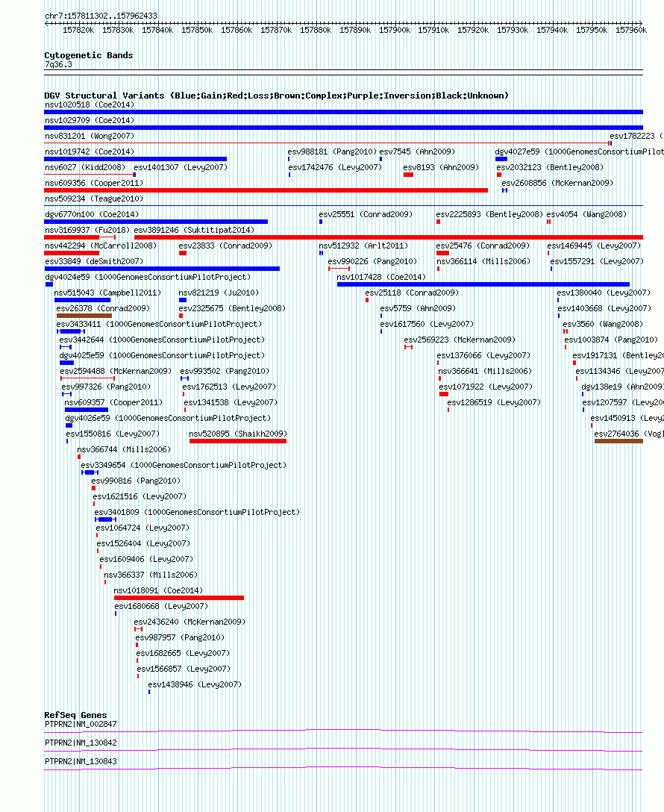Open esv2594488 (McKernan2009) variant

click(x=116, y=371)
